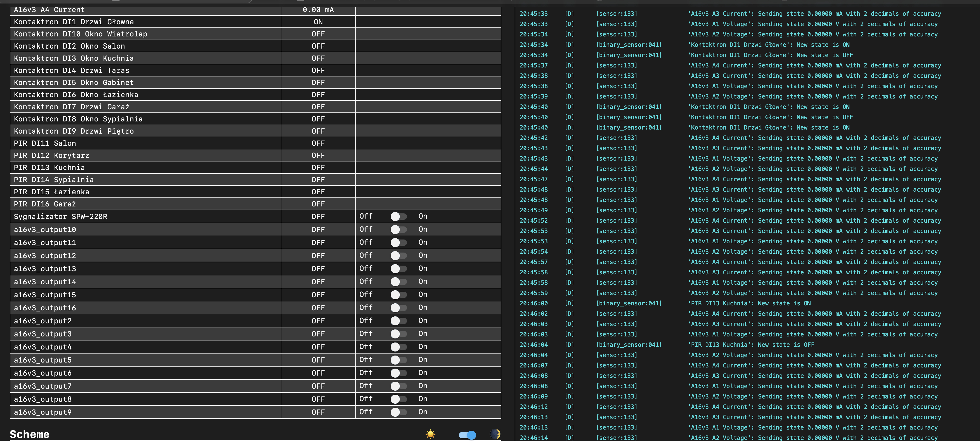
Task: Click the Scheme heading text
Action: [30, 434]
